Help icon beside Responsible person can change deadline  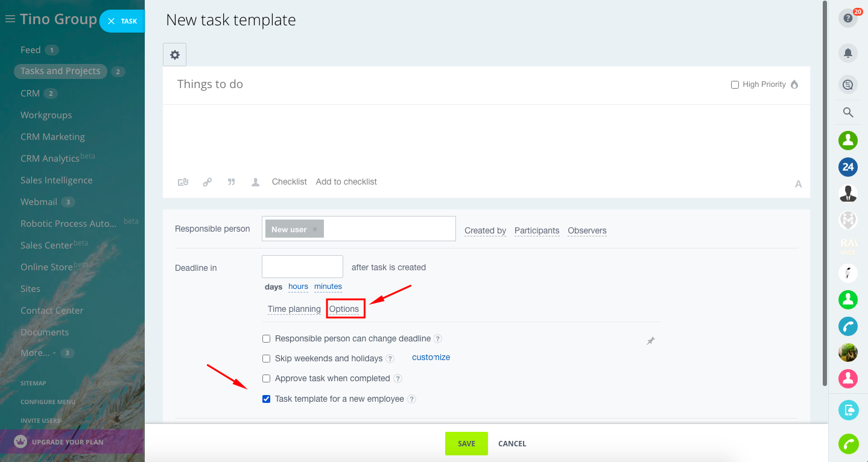[438, 339]
